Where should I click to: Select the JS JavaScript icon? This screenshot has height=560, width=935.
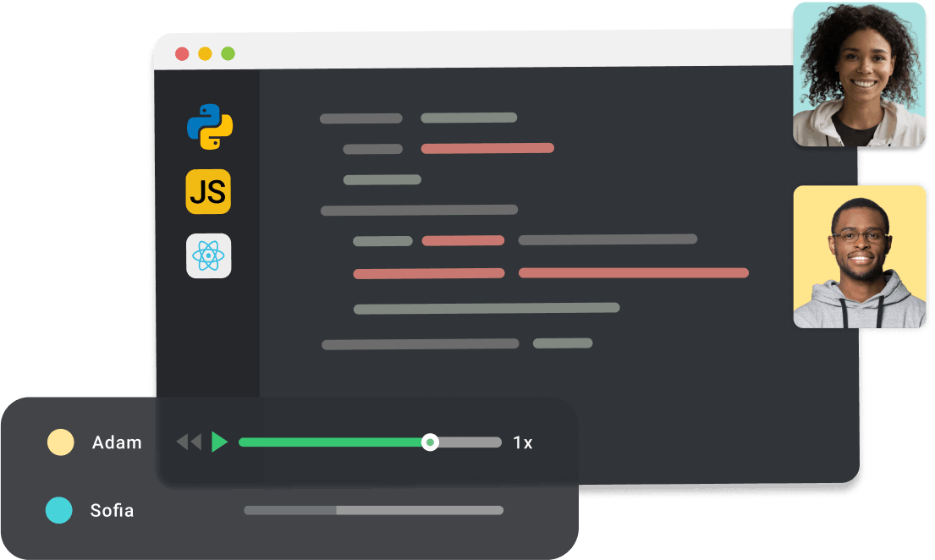208,192
